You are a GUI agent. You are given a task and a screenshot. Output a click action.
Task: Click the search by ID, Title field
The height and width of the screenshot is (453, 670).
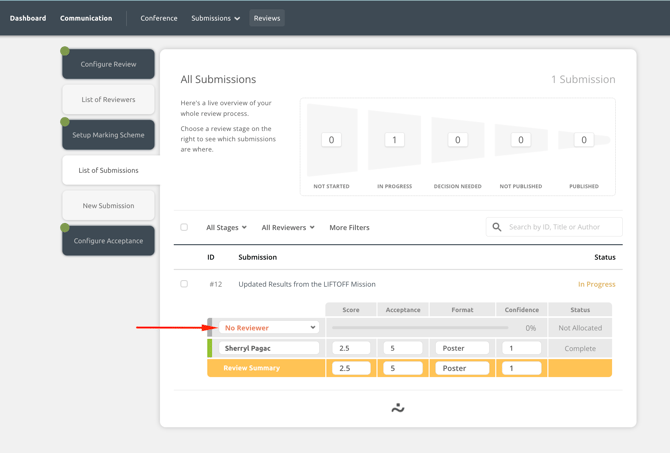(562, 227)
